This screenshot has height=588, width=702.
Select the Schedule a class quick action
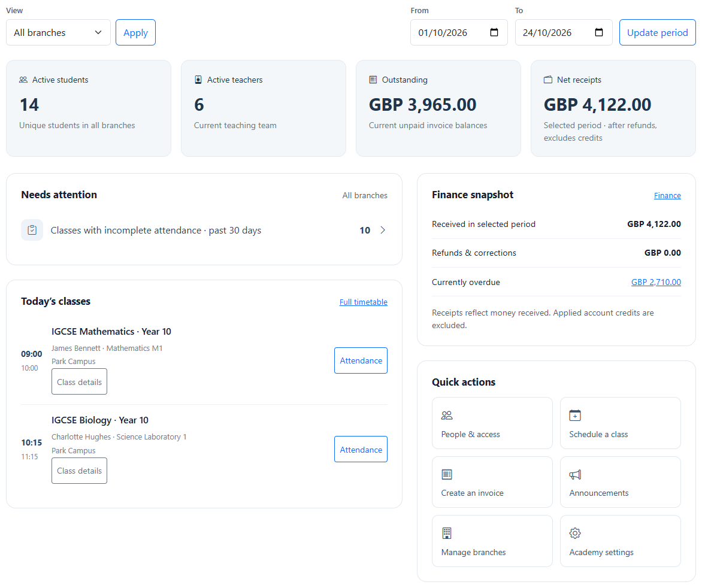(x=620, y=423)
